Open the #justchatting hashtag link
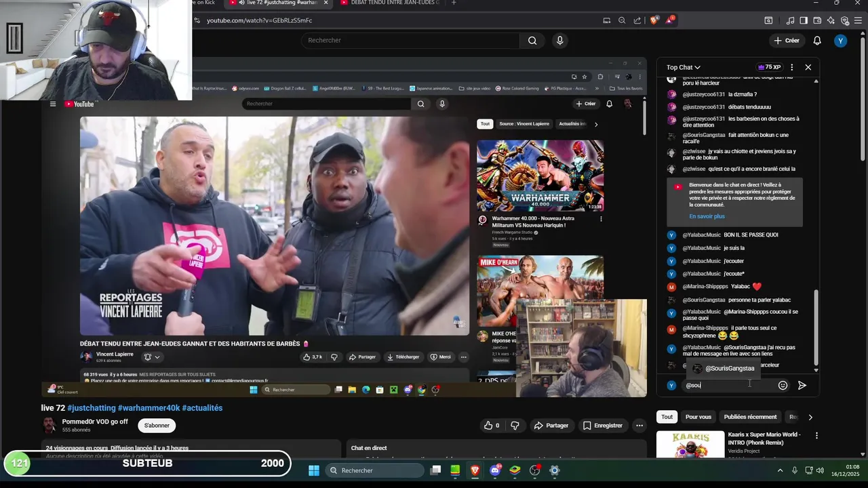This screenshot has width=868, height=488. point(91,408)
